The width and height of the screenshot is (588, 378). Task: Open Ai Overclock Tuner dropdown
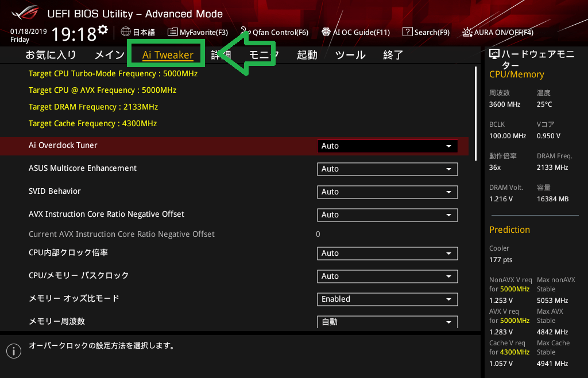point(388,146)
